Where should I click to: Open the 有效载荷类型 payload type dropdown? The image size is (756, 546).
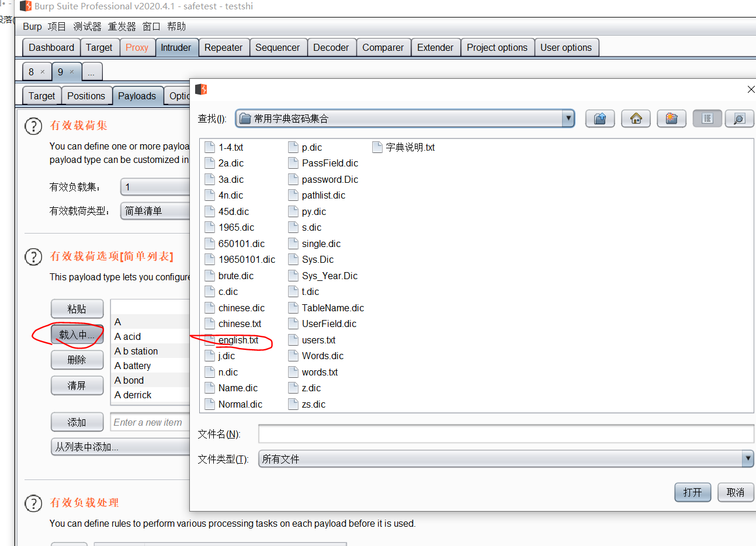coord(155,211)
